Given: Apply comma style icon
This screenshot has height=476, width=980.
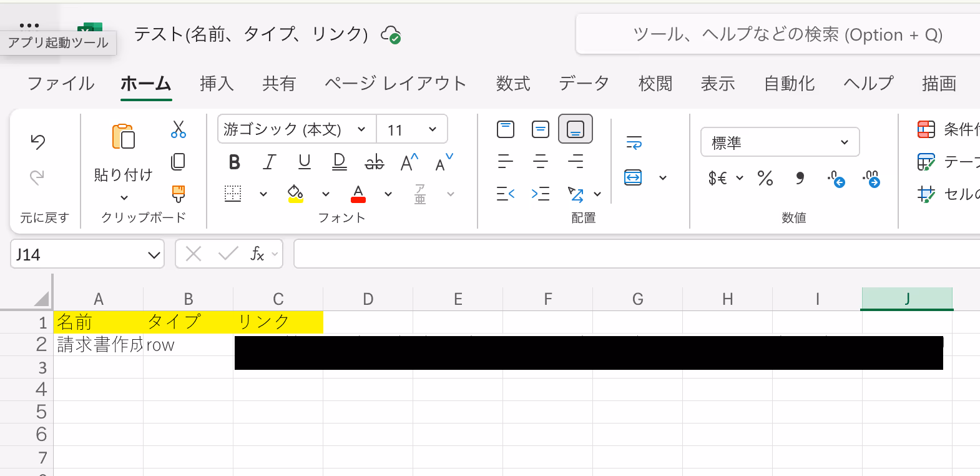Looking at the screenshot, I should pyautogui.click(x=800, y=179).
